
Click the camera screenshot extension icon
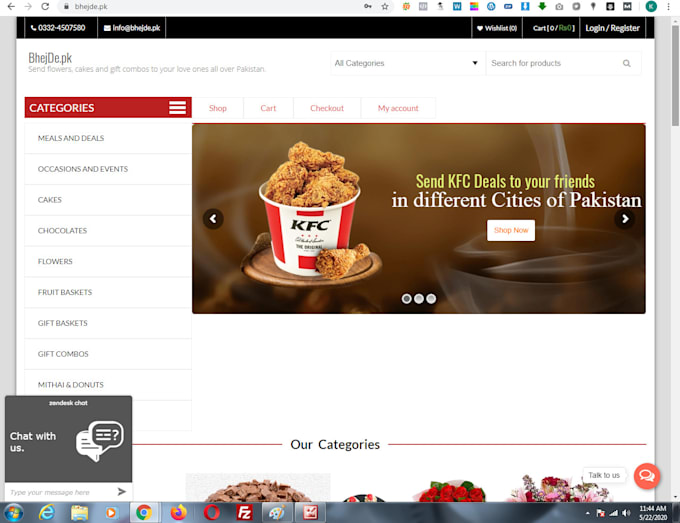click(559, 7)
